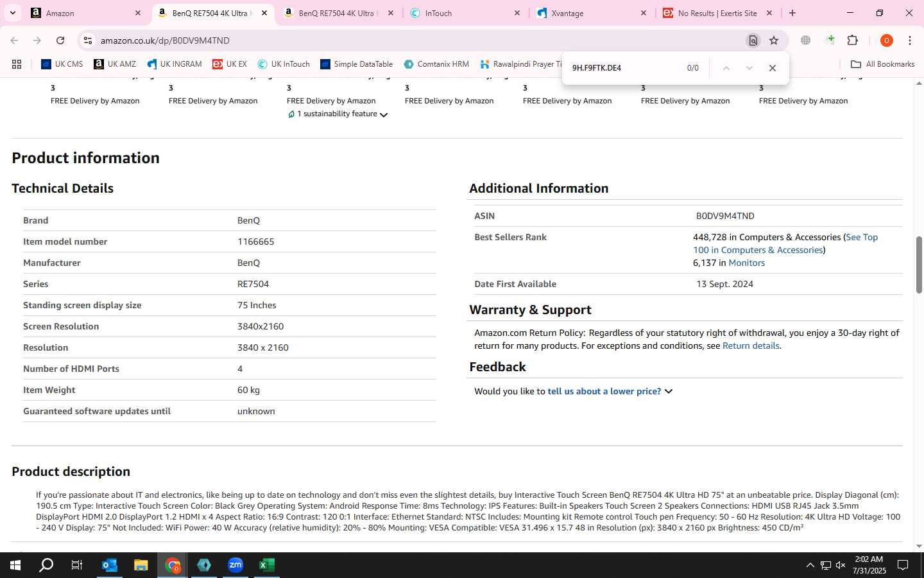Image resolution: width=924 pixels, height=578 pixels.
Task: Open the Chrome three-dot menu
Action: (909, 40)
